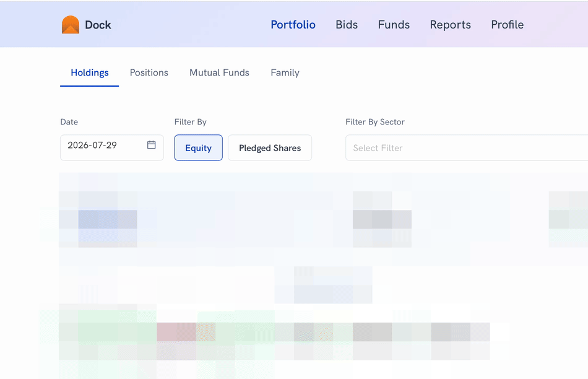Click the Dock brand name text
Image resolution: width=588 pixels, height=379 pixels.
coord(98,25)
